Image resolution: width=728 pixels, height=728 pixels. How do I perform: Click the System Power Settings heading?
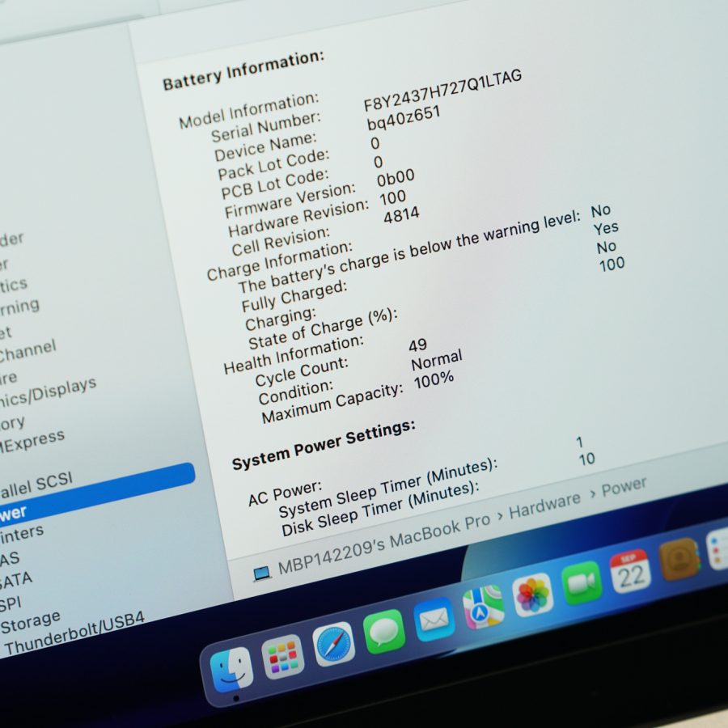pyautogui.click(x=324, y=445)
